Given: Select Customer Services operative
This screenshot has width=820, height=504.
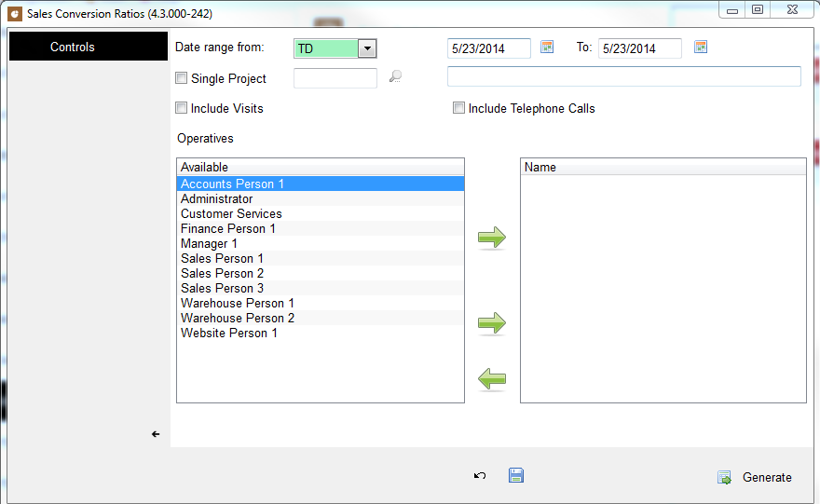Looking at the screenshot, I should 320,213.
